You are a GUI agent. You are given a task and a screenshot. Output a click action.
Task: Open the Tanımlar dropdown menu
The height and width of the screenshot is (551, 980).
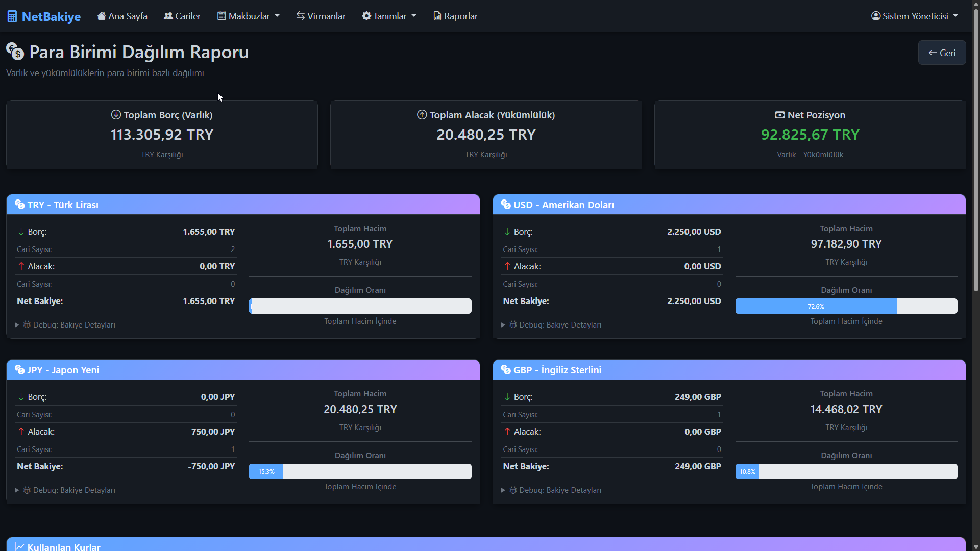[x=389, y=16]
